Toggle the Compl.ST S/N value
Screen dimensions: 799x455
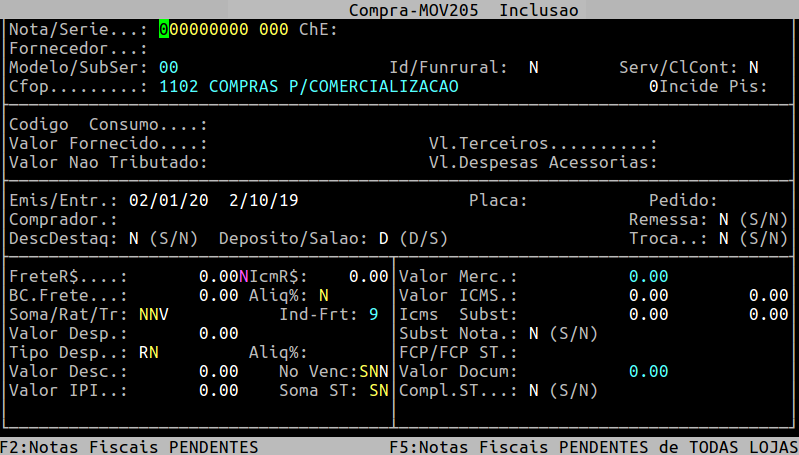[x=533, y=390]
